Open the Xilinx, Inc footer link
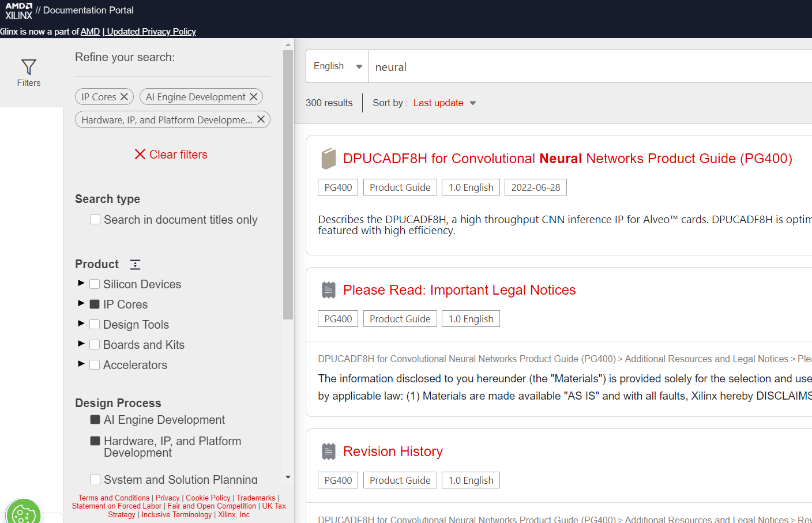The image size is (812, 523). point(234,515)
